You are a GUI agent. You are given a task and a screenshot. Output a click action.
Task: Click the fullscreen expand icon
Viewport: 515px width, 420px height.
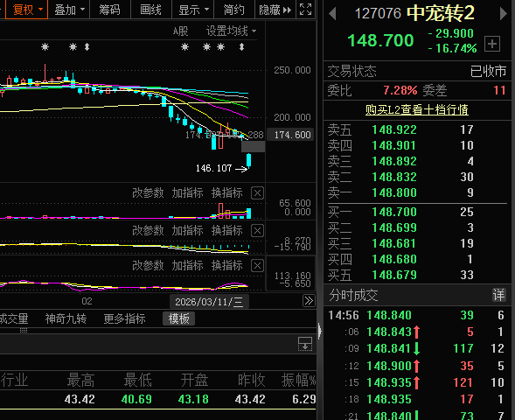(306, 10)
